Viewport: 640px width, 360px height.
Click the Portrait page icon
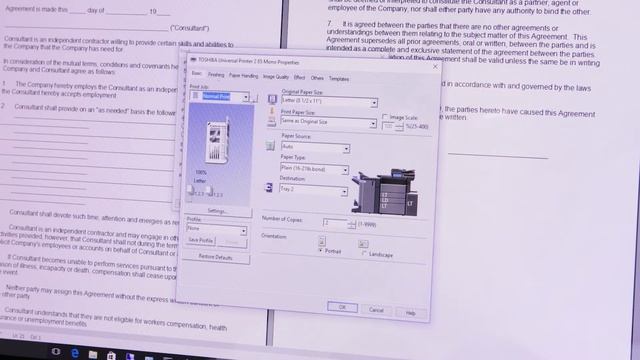pyautogui.click(x=322, y=242)
